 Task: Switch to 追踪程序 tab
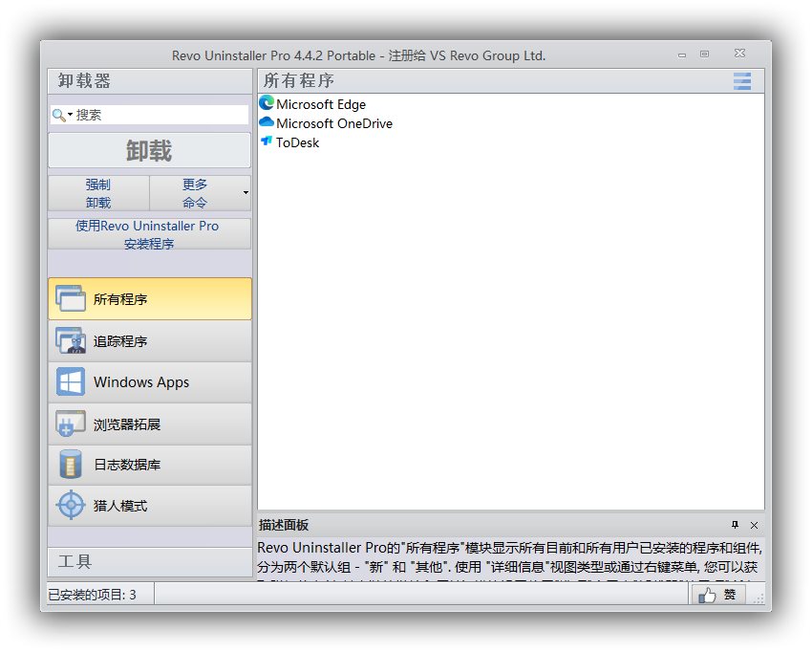pos(150,340)
